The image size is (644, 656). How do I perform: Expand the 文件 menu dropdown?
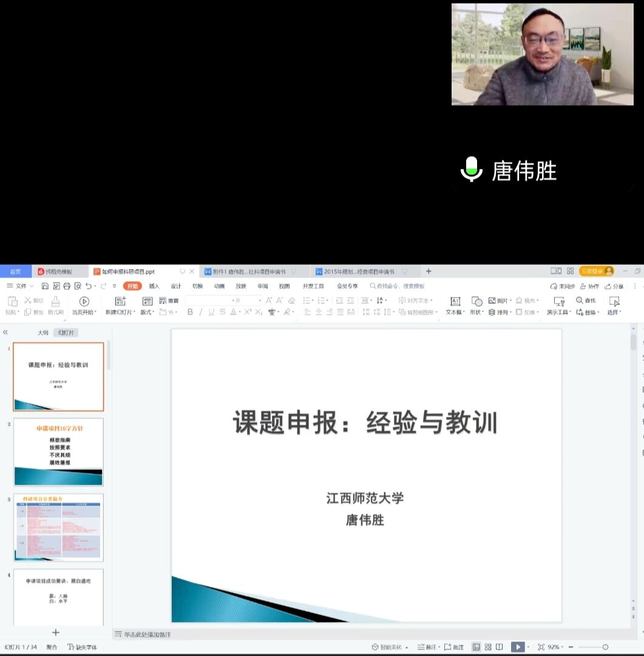pos(21,286)
